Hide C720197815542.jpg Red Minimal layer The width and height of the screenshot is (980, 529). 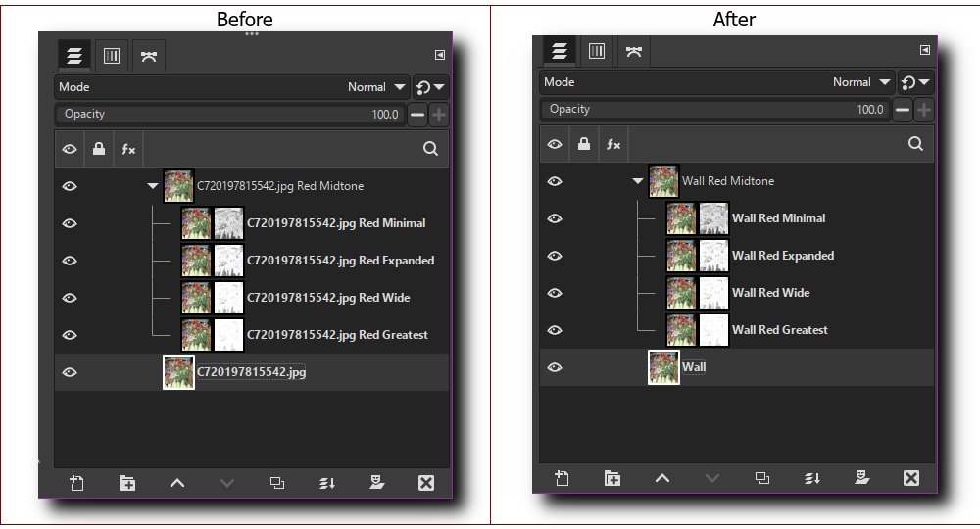(70, 223)
